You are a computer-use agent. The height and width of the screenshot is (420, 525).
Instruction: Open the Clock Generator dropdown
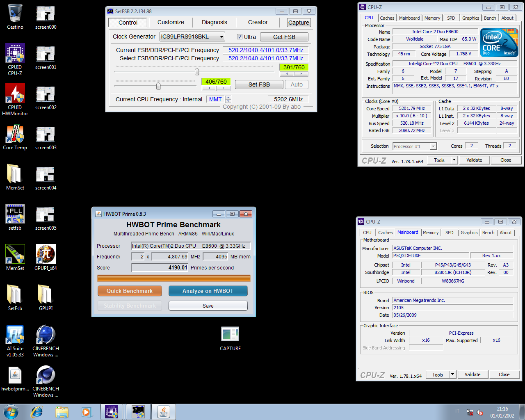pyautogui.click(x=192, y=37)
